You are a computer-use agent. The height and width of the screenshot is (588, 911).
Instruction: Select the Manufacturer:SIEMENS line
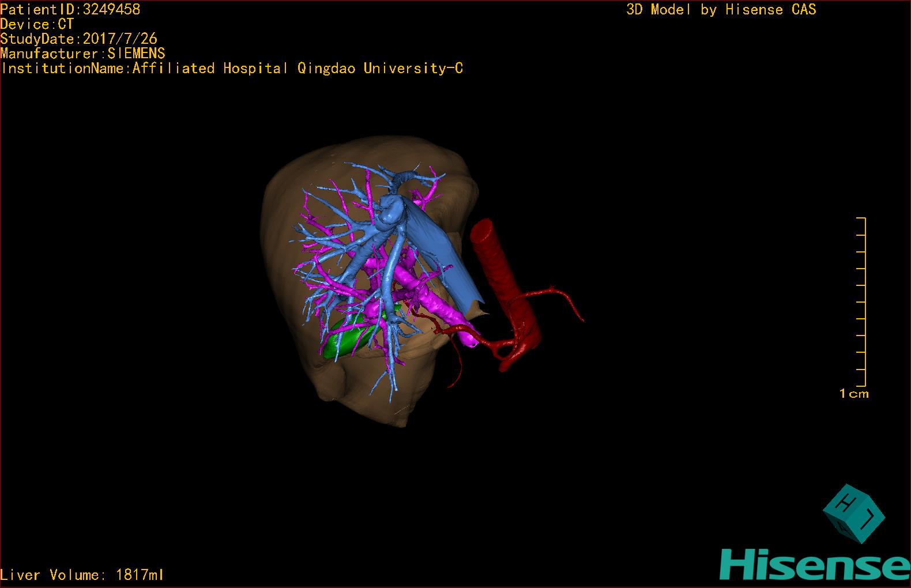point(82,54)
